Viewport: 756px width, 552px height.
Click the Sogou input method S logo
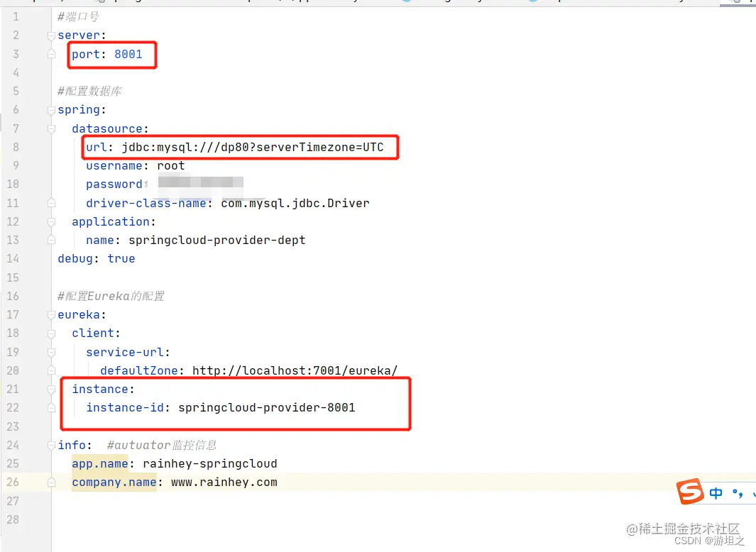[x=690, y=491]
